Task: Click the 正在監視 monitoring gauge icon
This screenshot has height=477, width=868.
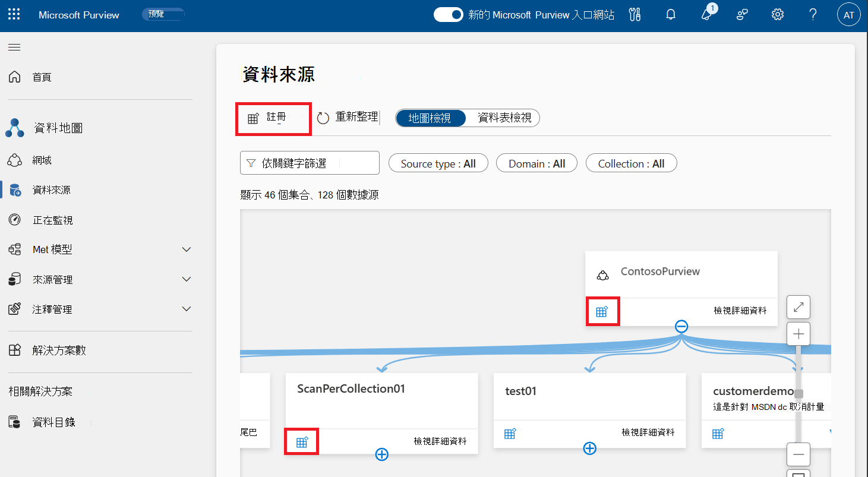Action: (x=15, y=220)
